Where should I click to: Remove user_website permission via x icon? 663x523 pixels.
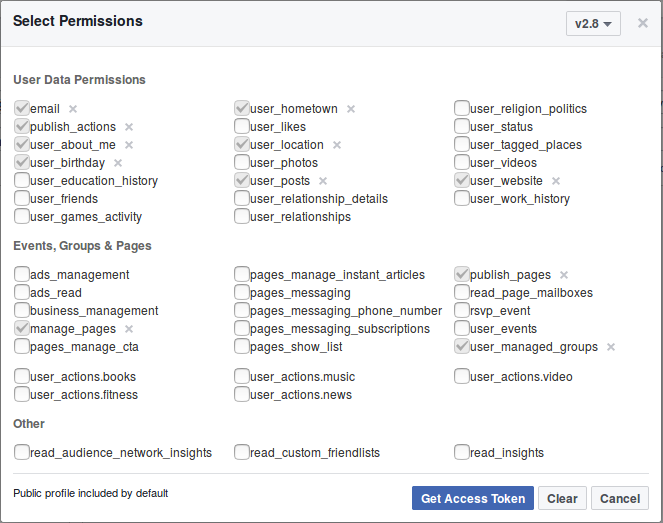556,181
